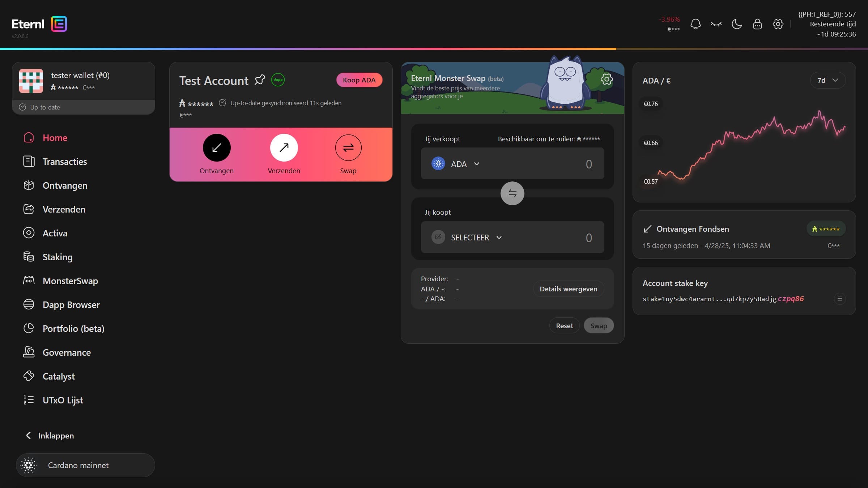The width and height of the screenshot is (868, 488).
Task: Click the Details weergeven button
Action: [x=568, y=289]
